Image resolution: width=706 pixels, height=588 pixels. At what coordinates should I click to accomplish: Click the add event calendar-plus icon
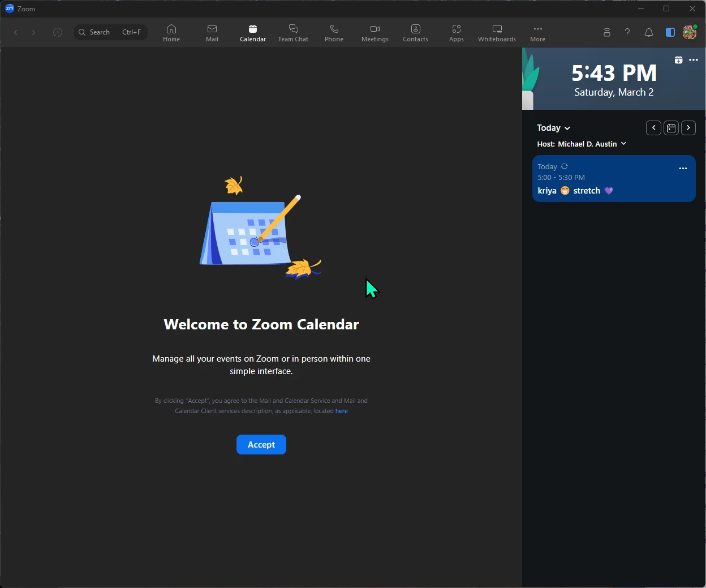point(679,60)
